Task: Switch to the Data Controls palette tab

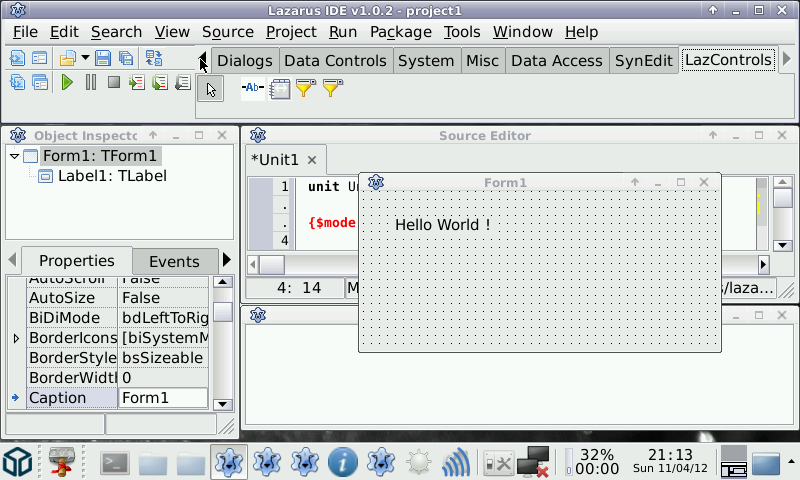Action: pos(335,60)
